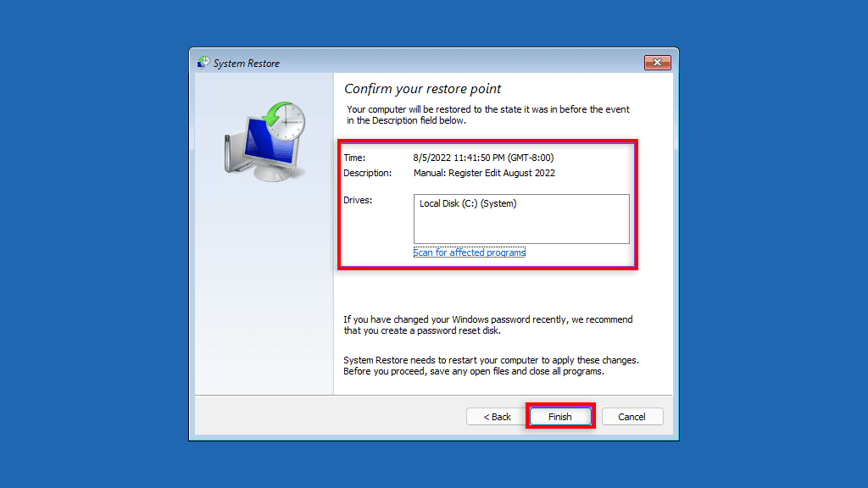Click the Manual: Register Edit August 2022 description
The height and width of the screenshot is (488, 868).
[484, 173]
